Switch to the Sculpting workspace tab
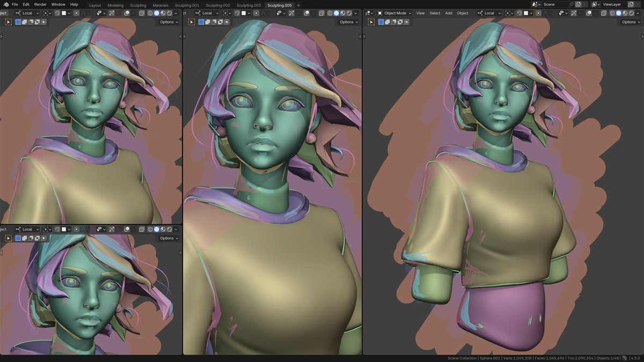This screenshot has width=644, height=362. [138, 5]
